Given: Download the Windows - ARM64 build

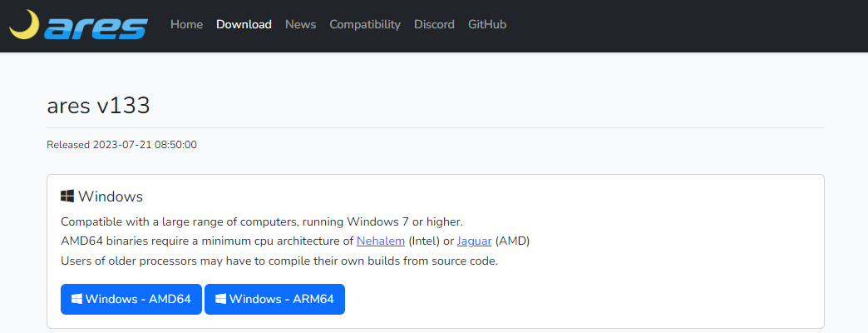Looking at the screenshot, I should click(274, 299).
